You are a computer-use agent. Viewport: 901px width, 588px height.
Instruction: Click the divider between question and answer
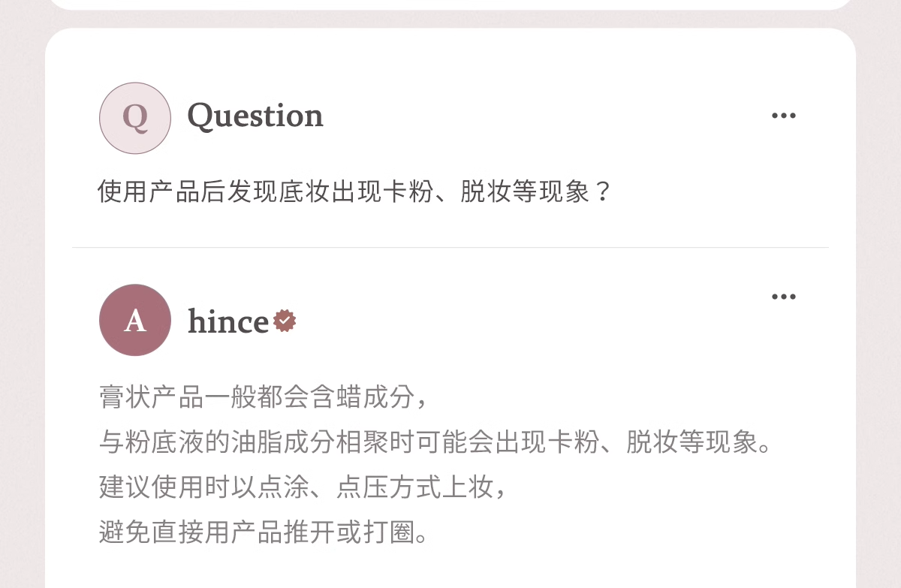[450, 247]
